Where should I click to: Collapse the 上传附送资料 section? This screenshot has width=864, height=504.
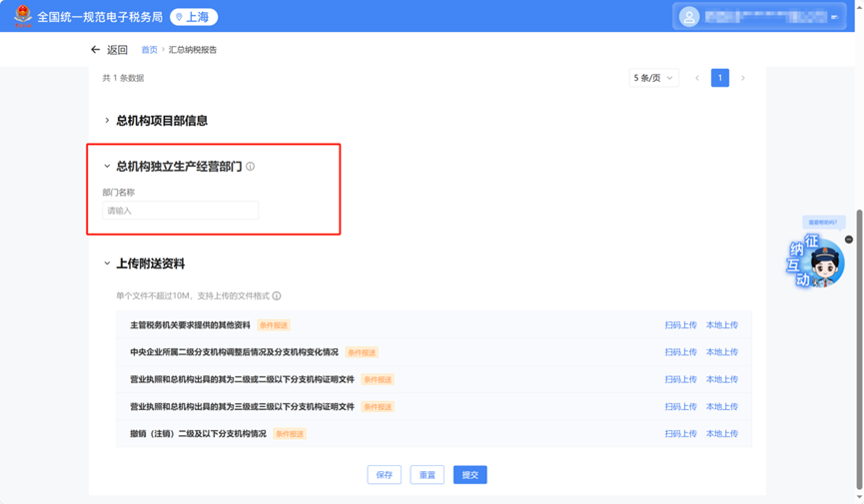click(x=107, y=263)
